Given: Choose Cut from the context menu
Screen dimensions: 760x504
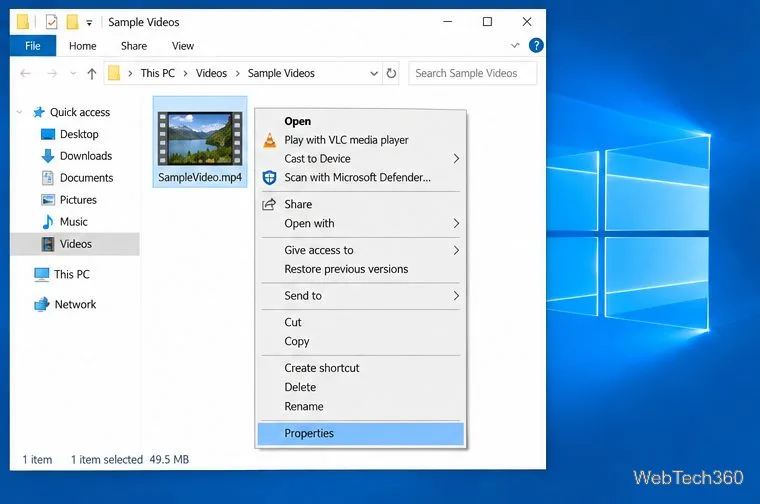Looking at the screenshot, I should 361,322.
